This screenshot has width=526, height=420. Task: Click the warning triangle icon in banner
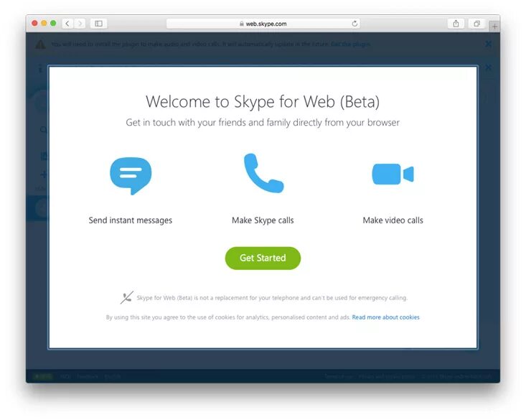point(41,44)
